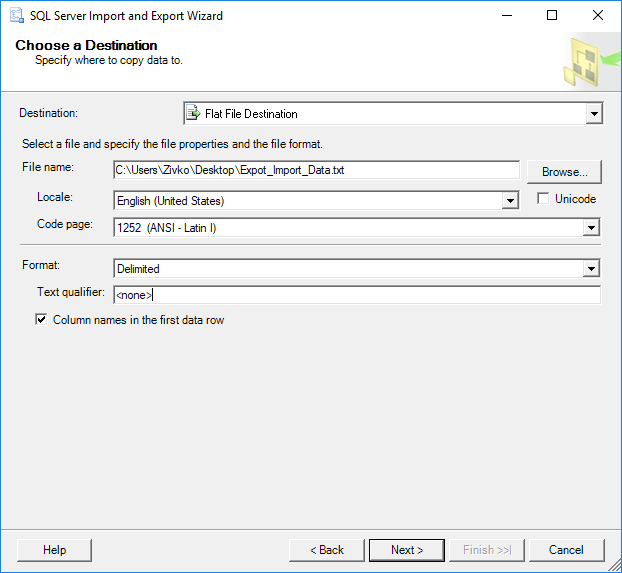Open the 1252 (ANSI - Latin I) combo box
Screen dimensions: 622x573
[x=357, y=228]
